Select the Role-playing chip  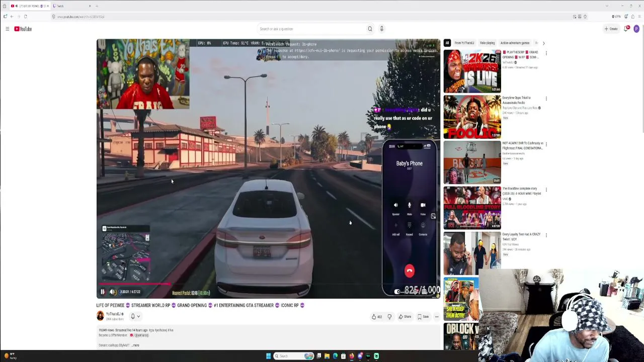[487, 43]
